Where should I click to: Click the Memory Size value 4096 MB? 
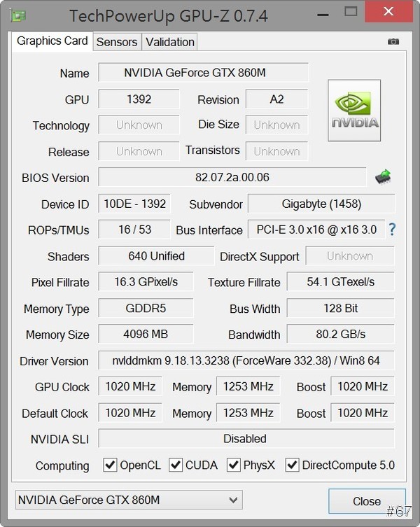(x=146, y=334)
